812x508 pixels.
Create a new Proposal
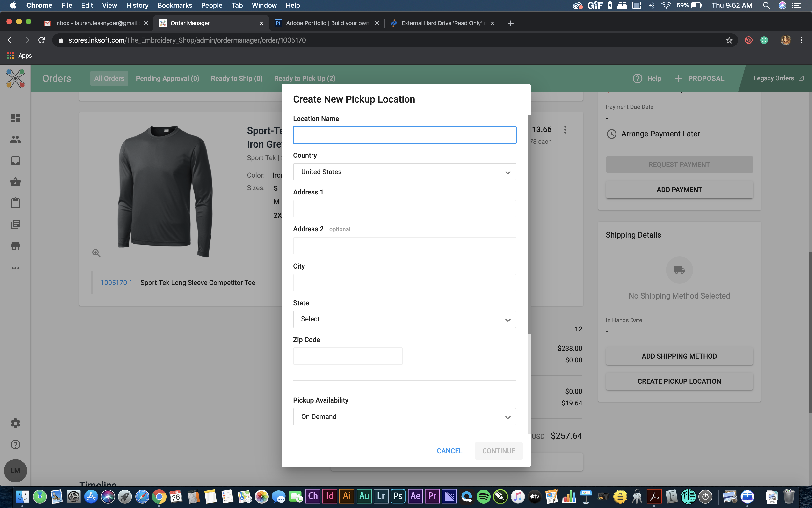[700, 78]
